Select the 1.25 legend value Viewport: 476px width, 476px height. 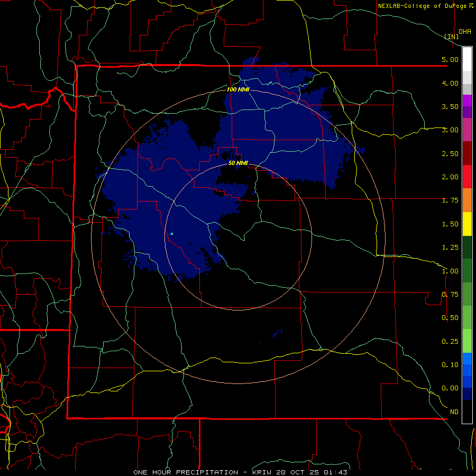[x=450, y=248]
